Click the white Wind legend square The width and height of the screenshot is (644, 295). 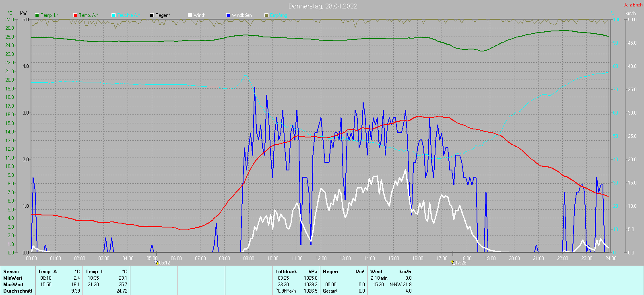point(190,15)
